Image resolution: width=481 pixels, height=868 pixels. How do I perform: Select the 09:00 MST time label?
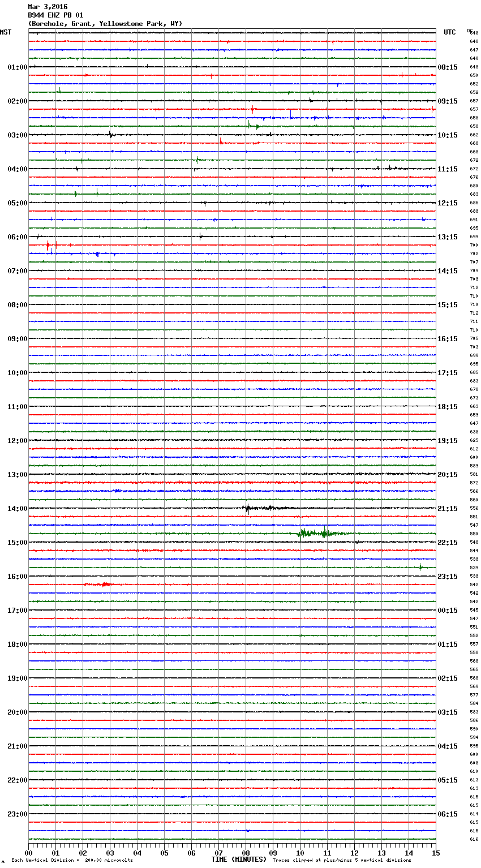click(18, 339)
